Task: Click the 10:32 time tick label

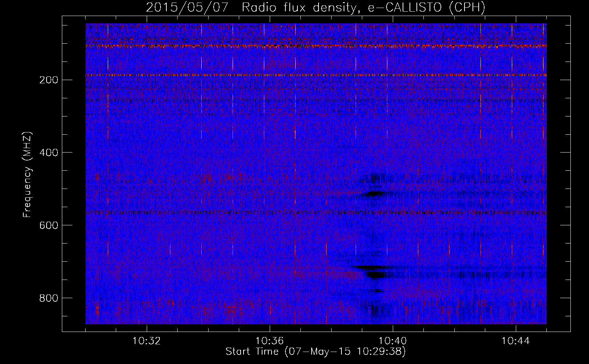Action: point(147,341)
